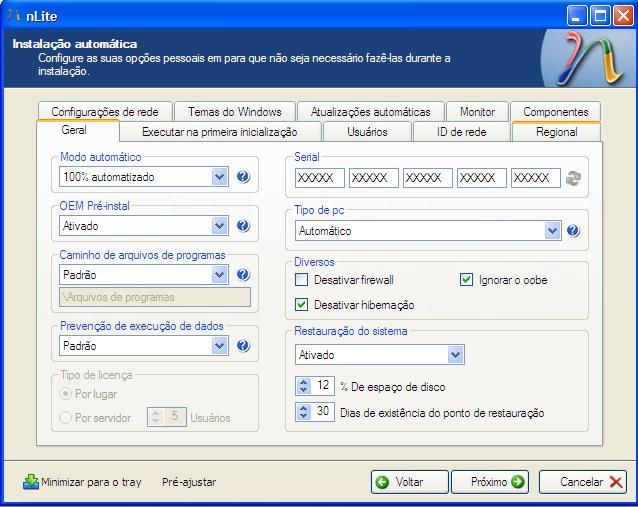Open Prevenção de execução de dados dropdown
The height and width of the screenshot is (507, 638).
(219, 346)
